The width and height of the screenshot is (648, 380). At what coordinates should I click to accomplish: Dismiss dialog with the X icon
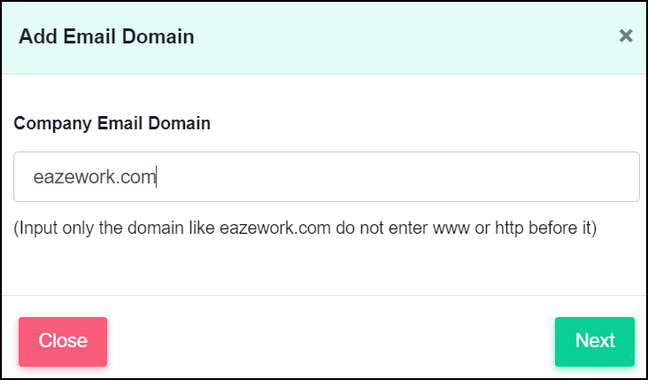pos(626,36)
